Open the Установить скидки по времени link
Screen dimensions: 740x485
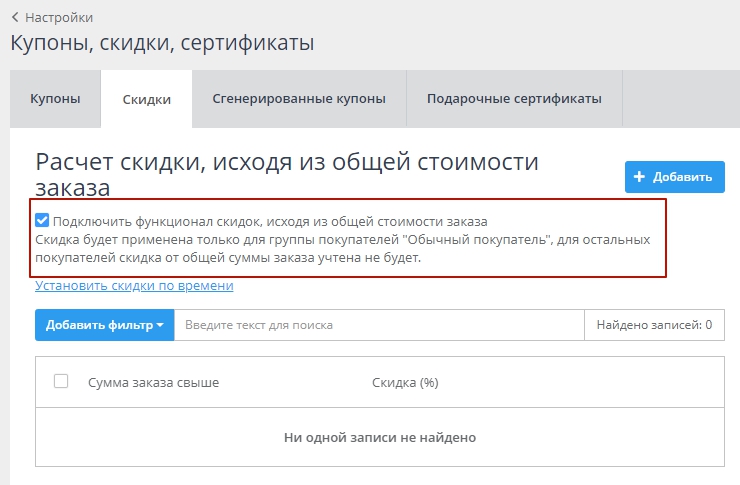coord(134,286)
